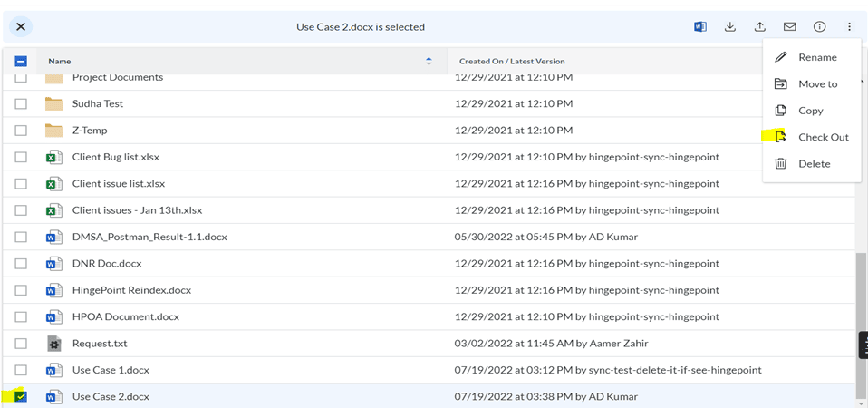Select the Use Case 1.docx file name
This screenshot has height=408, width=868.
pos(111,370)
